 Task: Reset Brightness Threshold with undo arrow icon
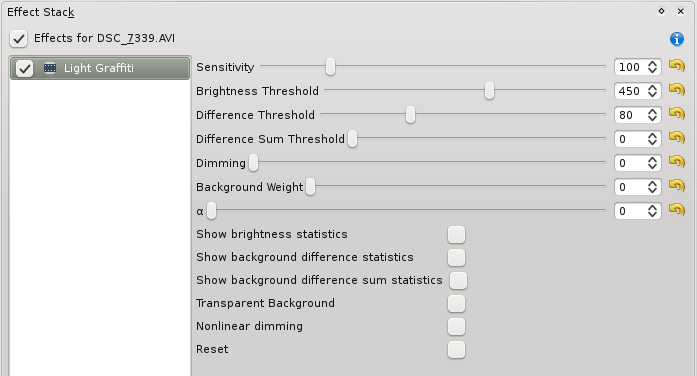pos(677,90)
